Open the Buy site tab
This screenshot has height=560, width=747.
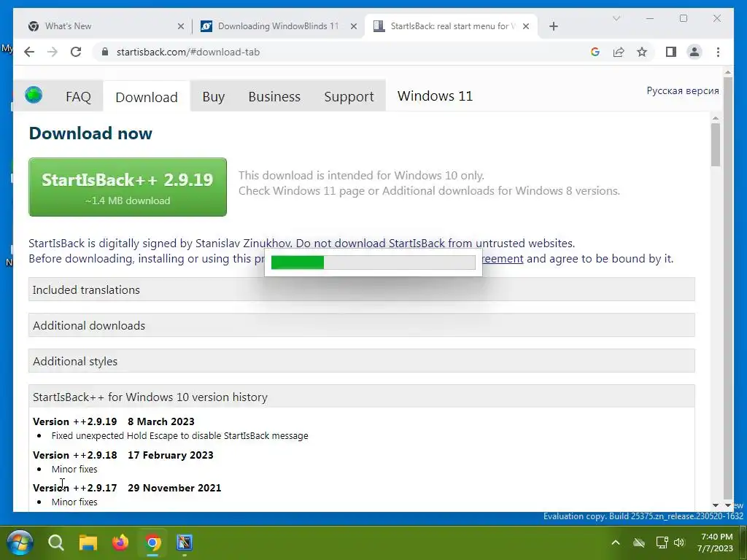[214, 97]
